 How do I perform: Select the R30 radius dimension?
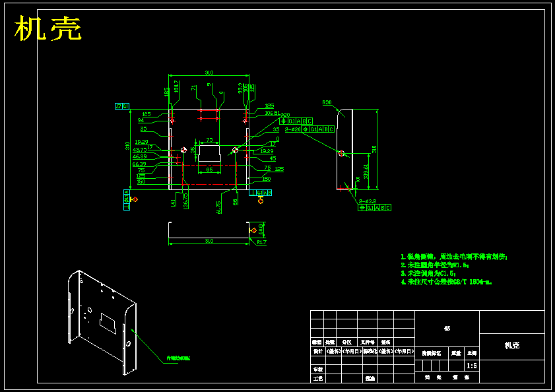(327, 102)
